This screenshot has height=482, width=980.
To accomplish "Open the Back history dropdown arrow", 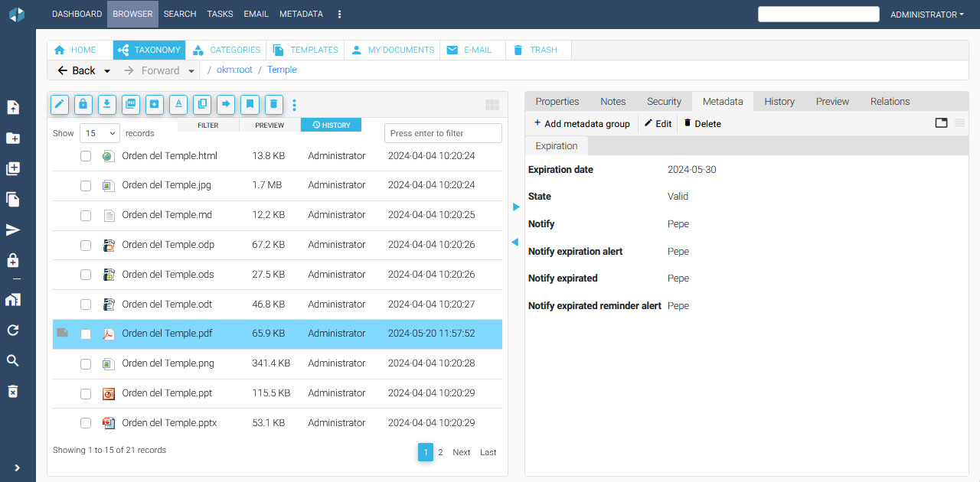I will pos(107,71).
